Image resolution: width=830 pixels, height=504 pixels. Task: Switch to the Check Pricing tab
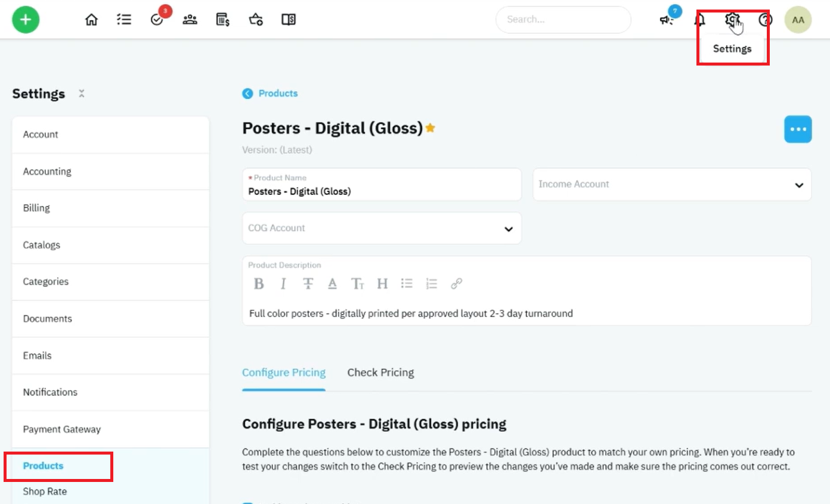click(380, 372)
